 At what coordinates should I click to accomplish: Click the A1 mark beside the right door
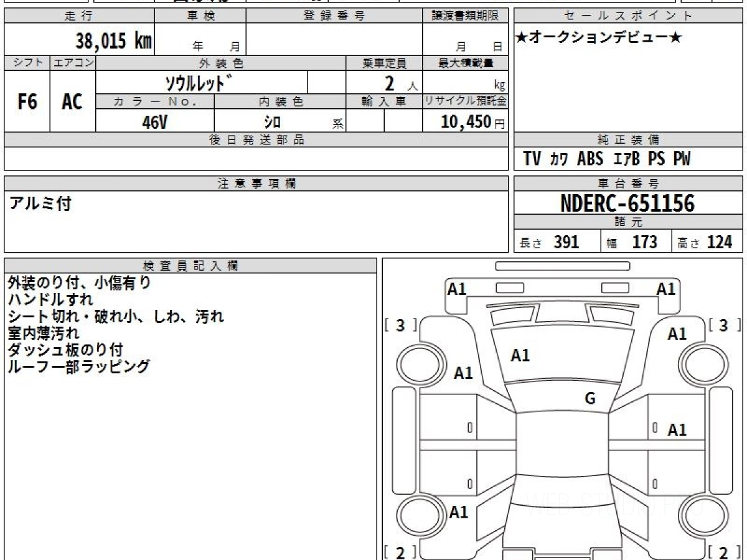click(677, 430)
